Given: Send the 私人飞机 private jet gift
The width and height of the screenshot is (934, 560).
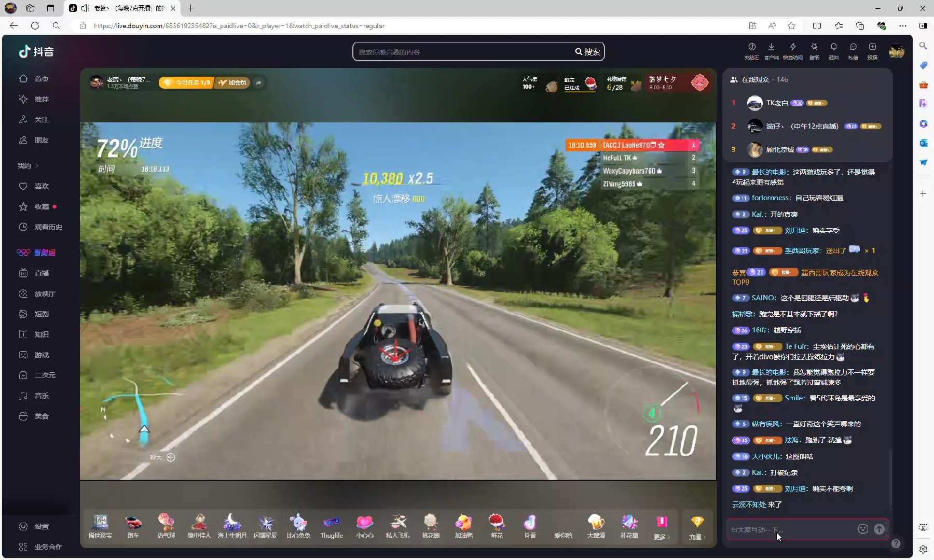Looking at the screenshot, I should [398, 526].
